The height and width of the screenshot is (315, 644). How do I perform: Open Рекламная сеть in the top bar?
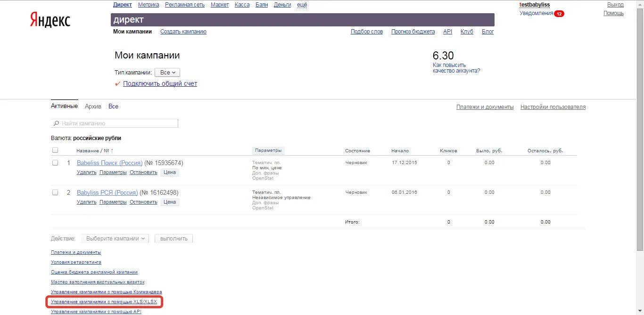pyautogui.click(x=185, y=5)
